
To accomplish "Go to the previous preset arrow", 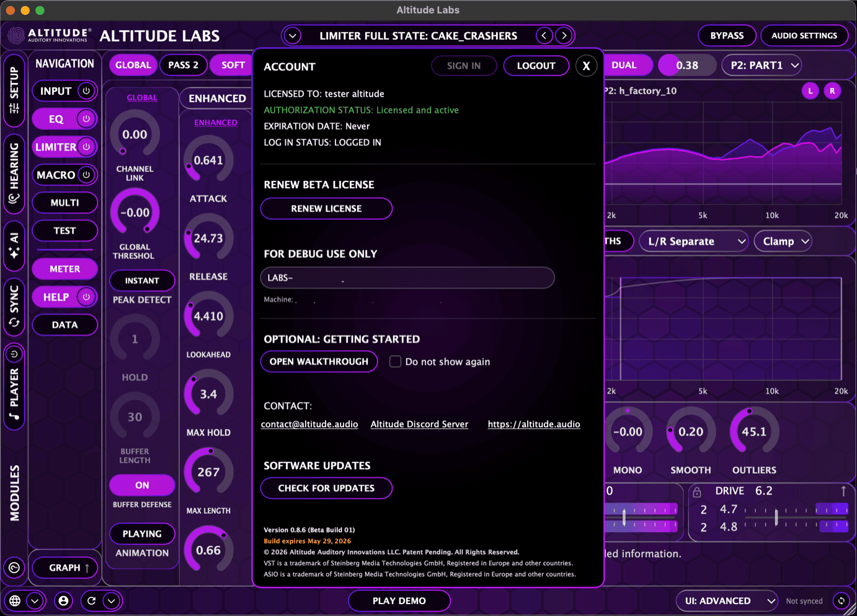I will (x=544, y=35).
